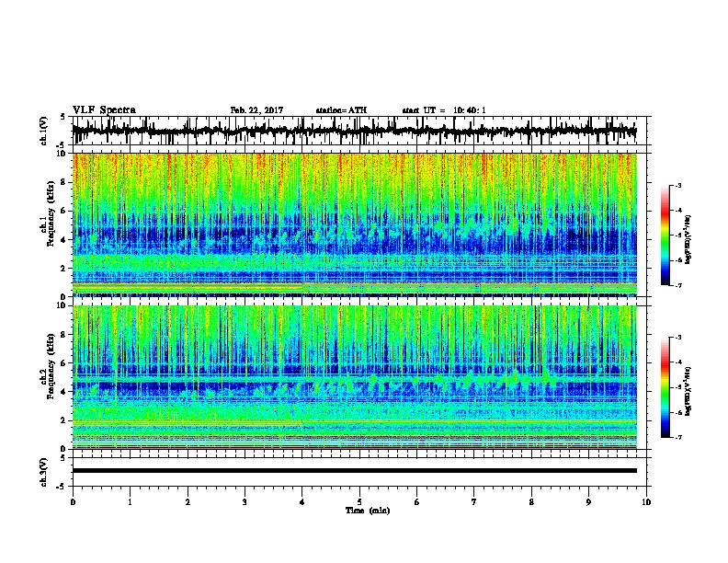The image size is (728, 563).
Task: Click time axis tick label 10
Action: (646, 502)
